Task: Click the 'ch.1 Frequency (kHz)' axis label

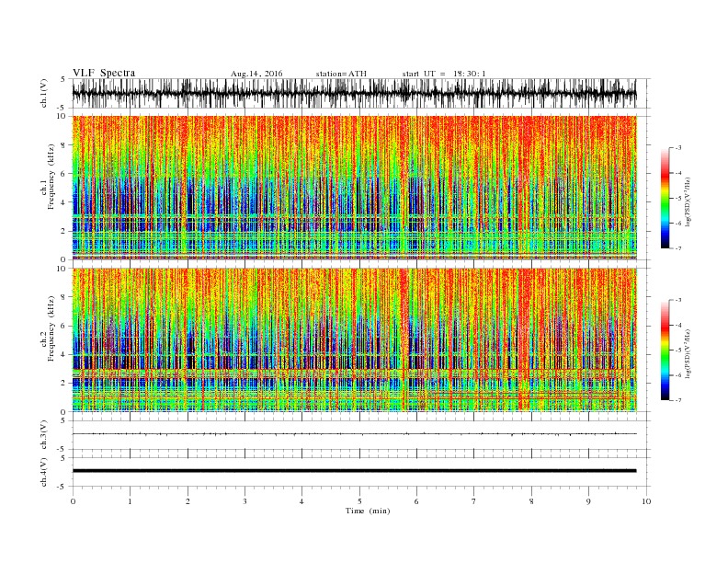Action: (x=48, y=177)
